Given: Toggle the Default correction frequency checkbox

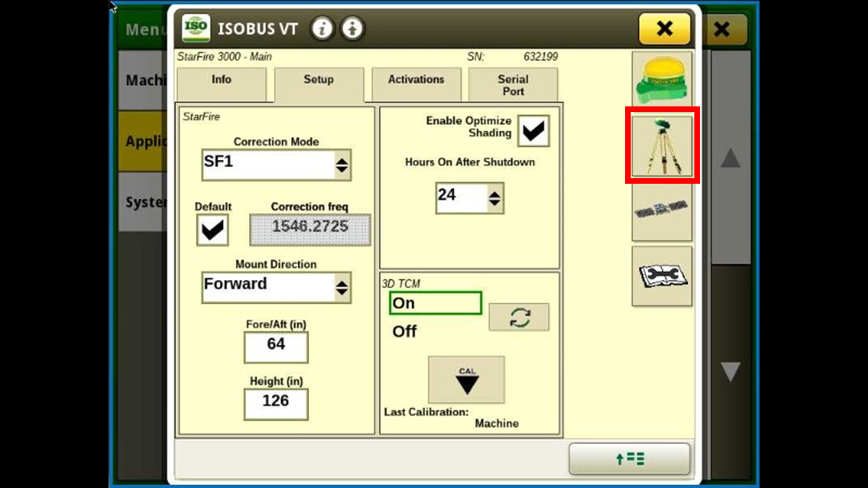Looking at the screenshot, I should (212, 230).
